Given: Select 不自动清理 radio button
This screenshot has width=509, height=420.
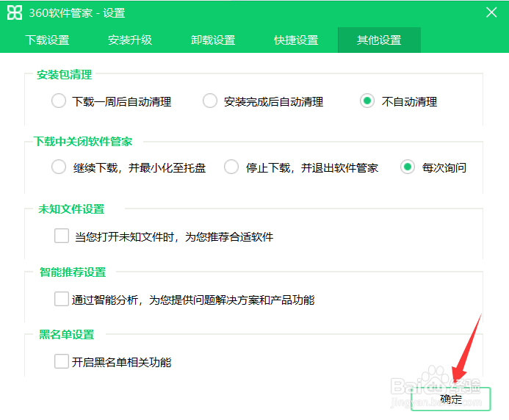Looking at the screenshot, I should pos(367,101).
